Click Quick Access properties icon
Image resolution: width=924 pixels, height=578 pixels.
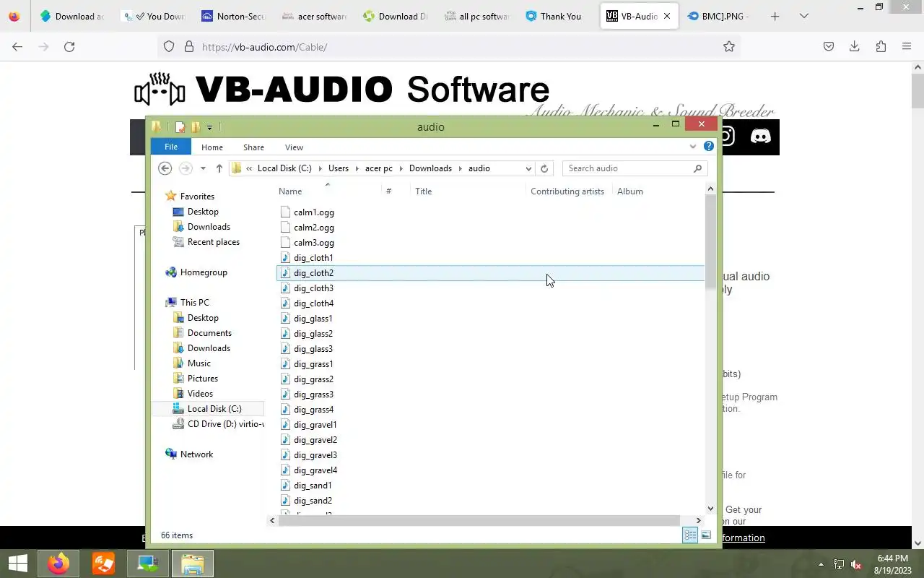point(180,127)
